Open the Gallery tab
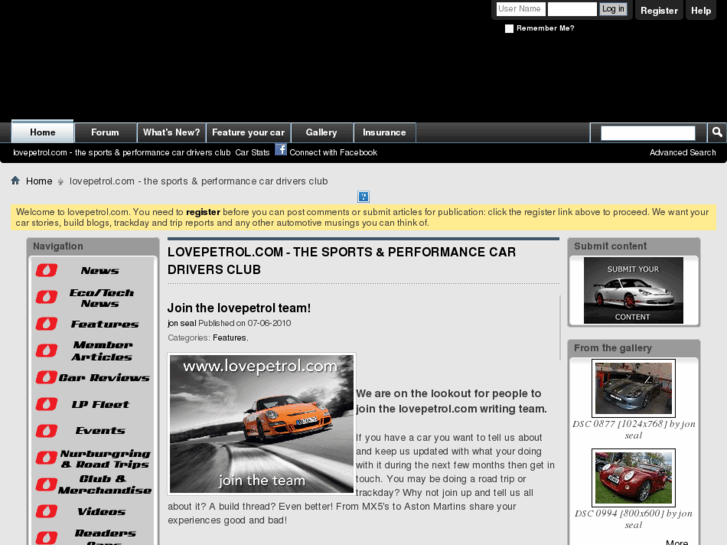Viewport: 727px width, 545px height. [x=321, y=132]
